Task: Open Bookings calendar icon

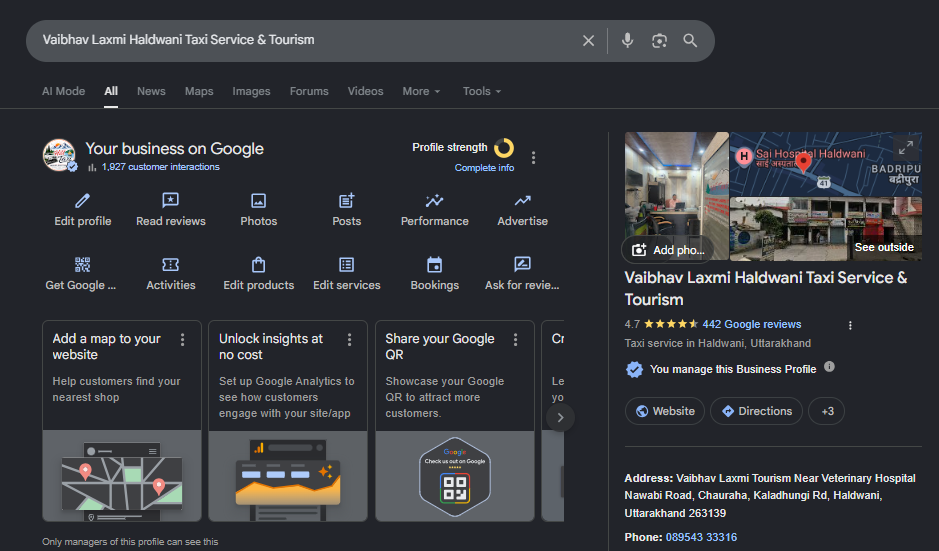Action: click(x=435, y=264)
